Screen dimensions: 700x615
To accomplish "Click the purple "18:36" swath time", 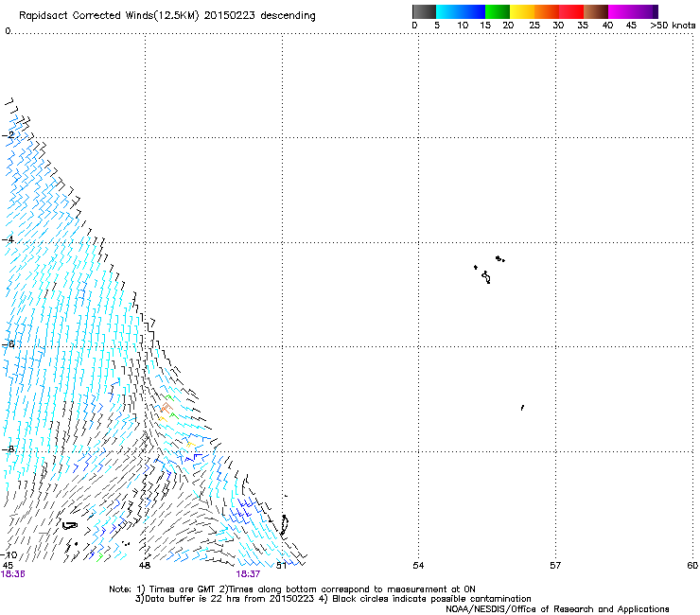I will pyautogui.click(x=13, y=574).
